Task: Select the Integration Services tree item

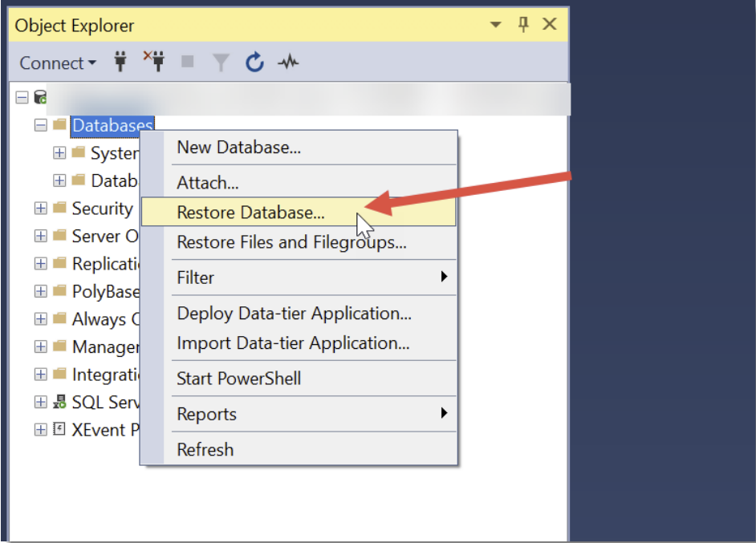Action: tap(106, 375)
